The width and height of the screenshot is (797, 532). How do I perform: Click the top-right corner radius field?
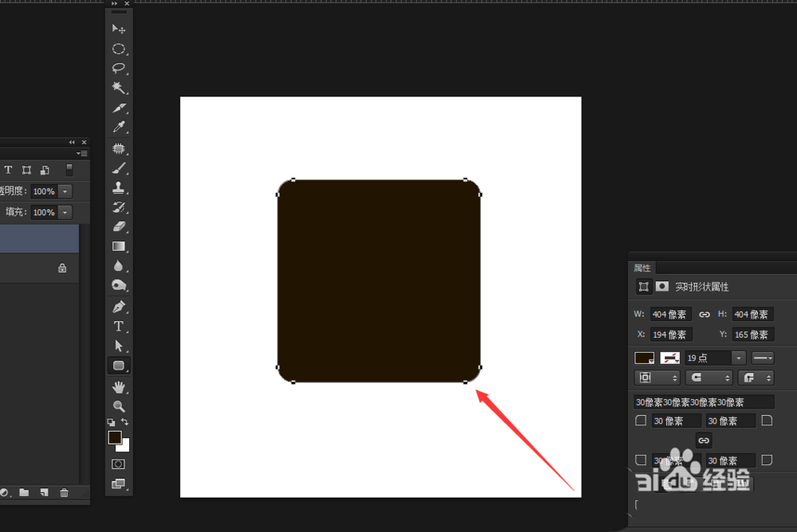pyautogui.click(x=730, y=421)
